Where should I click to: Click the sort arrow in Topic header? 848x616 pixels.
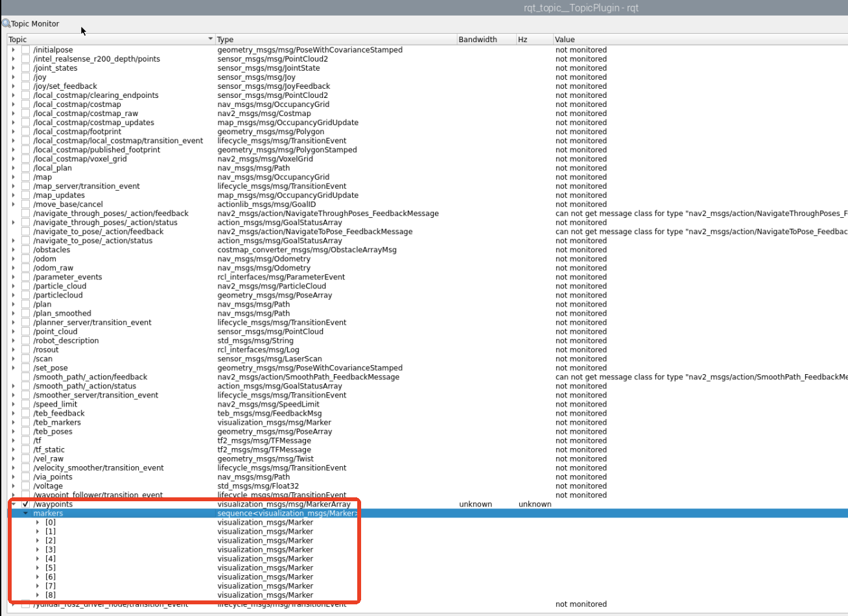(x=210, y=40)
